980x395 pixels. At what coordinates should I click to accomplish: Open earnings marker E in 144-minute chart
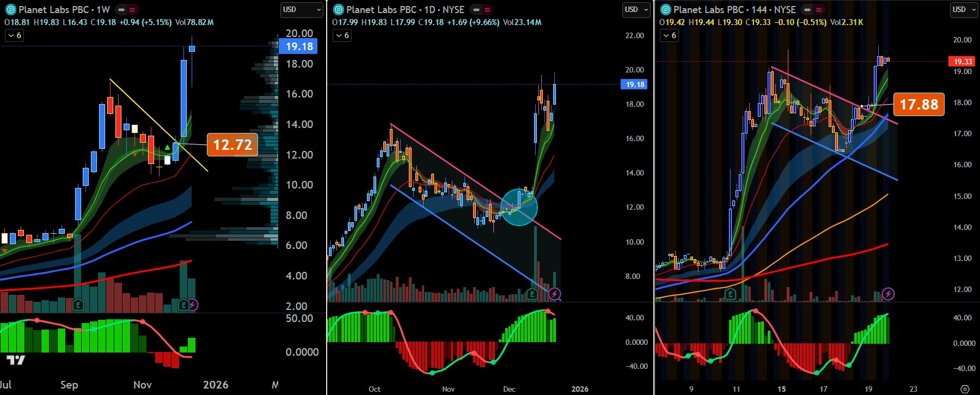pos(730,294)
